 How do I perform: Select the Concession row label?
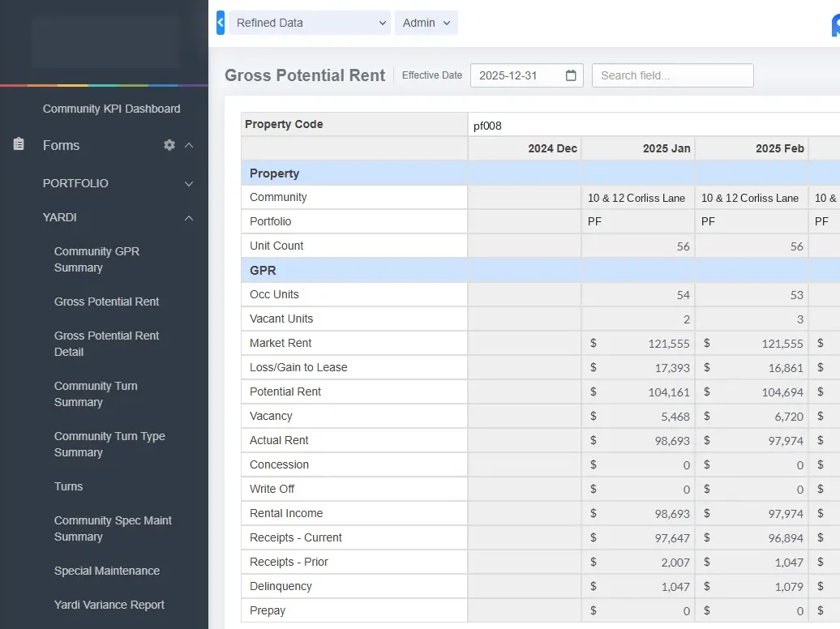pyautogui.click(x=279, y=464)
